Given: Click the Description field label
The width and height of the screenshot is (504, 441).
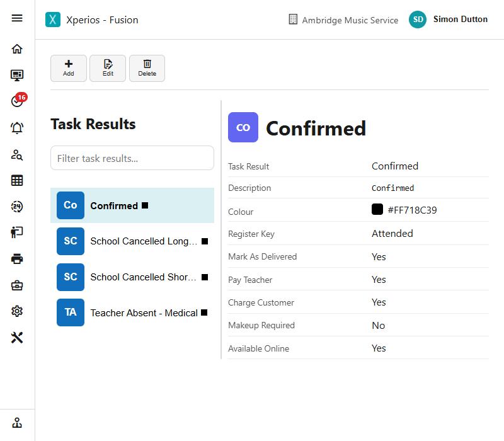Looking at the screenshot, I should pos(249,188).
